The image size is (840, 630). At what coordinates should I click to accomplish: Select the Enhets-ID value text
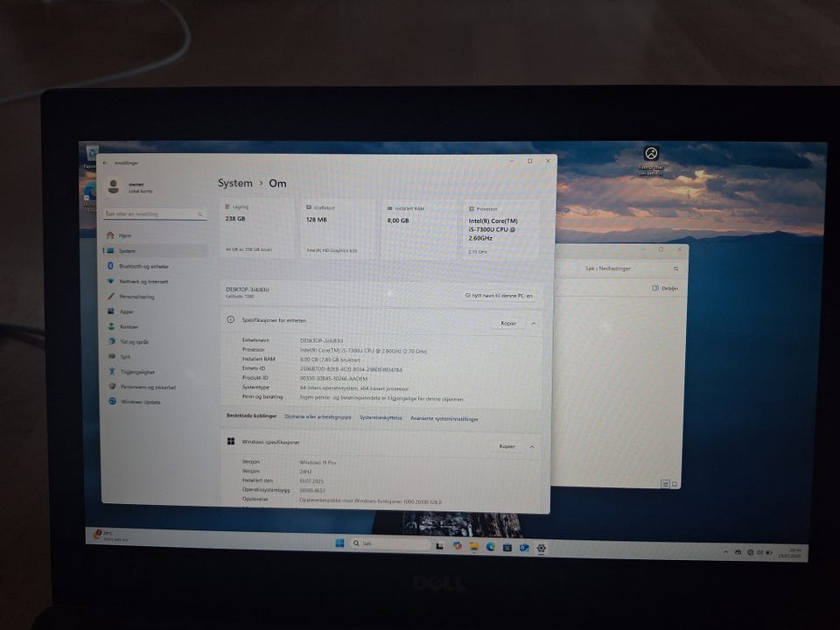pyautogui.click(x=351, y=369)
